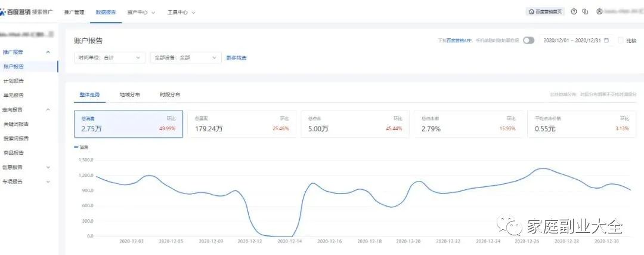Open the calendar icon in the date range field

pos(606,41)
